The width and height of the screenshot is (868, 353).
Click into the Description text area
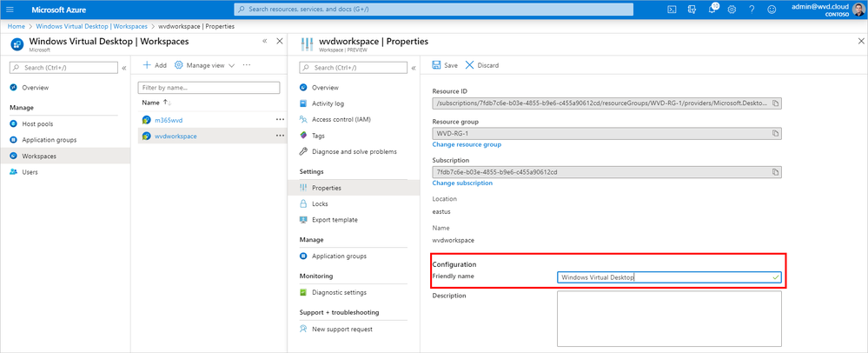click(669, 318)
